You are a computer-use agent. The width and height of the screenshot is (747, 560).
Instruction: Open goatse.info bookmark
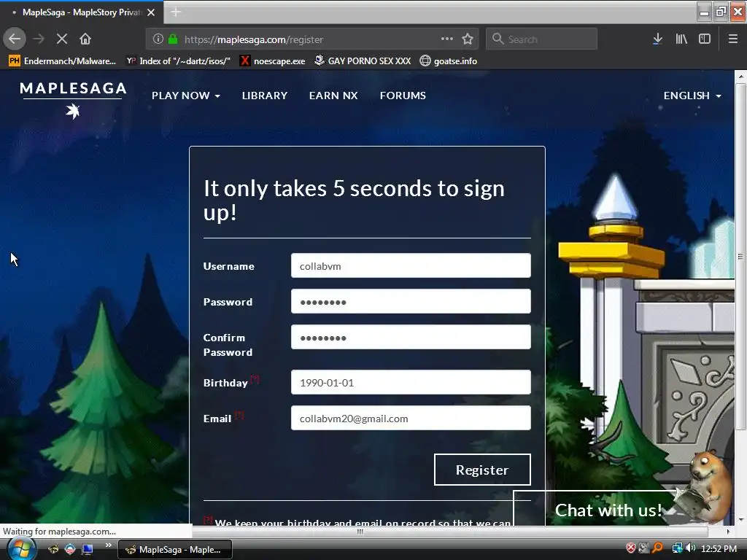449,61
